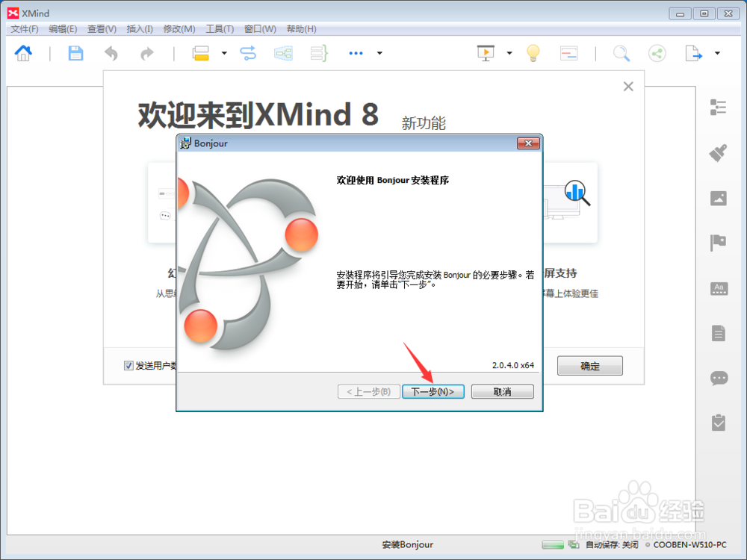This screenshot has height=560, width=747.
Task: Open the 窗口(W) menu
Action: tap(260, 29)
